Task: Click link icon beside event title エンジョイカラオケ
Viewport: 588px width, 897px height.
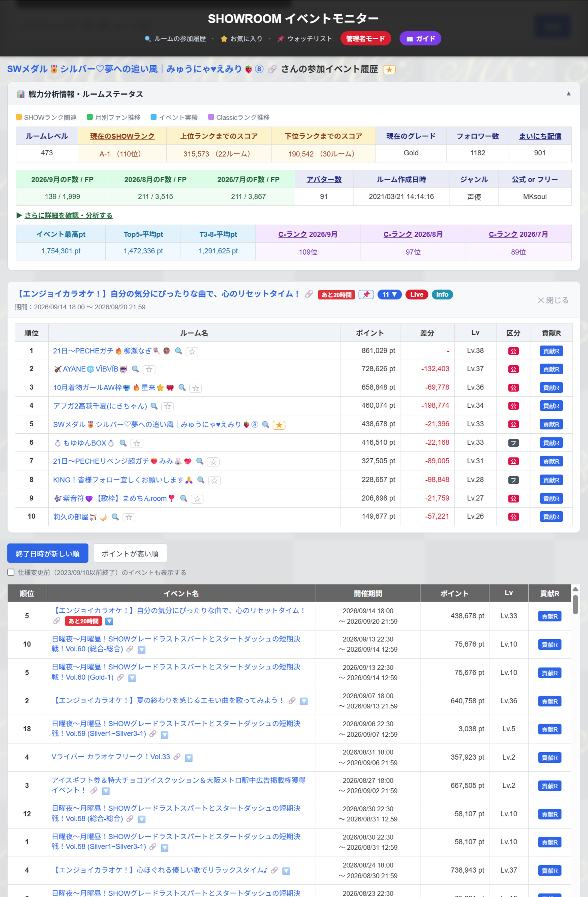Action: tap(308, 294)
